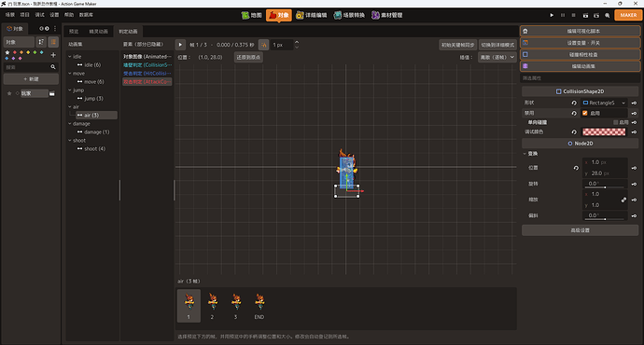
Task: Open the RectangleS shape dropdown
Action: click(604, 103)
